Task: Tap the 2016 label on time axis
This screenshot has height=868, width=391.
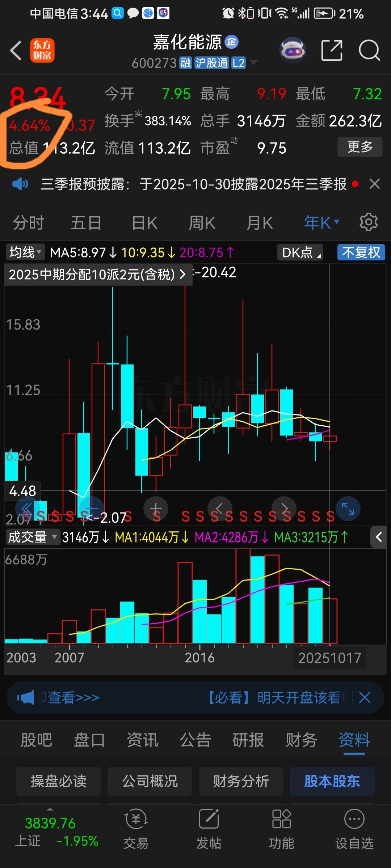Action: 199,658
